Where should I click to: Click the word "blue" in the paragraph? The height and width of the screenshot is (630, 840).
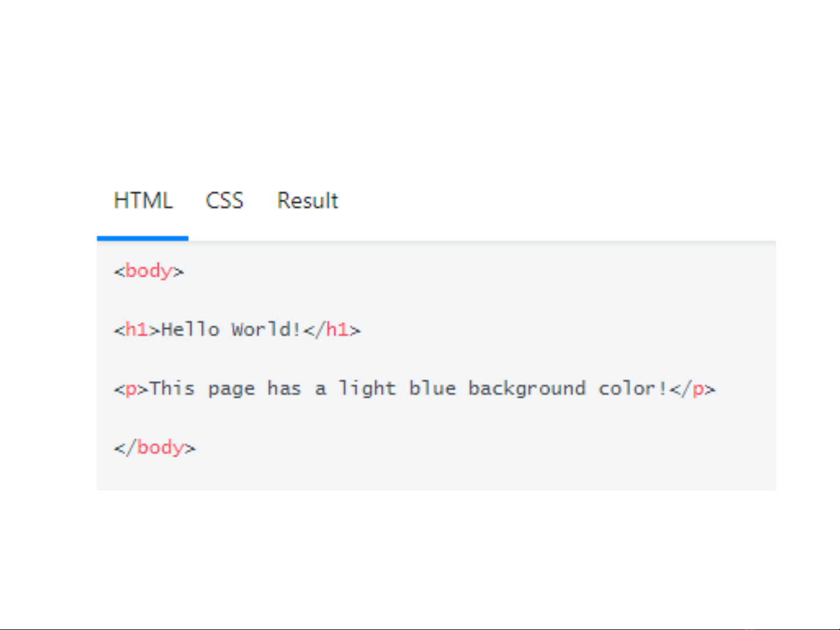(x=432, y=389)
